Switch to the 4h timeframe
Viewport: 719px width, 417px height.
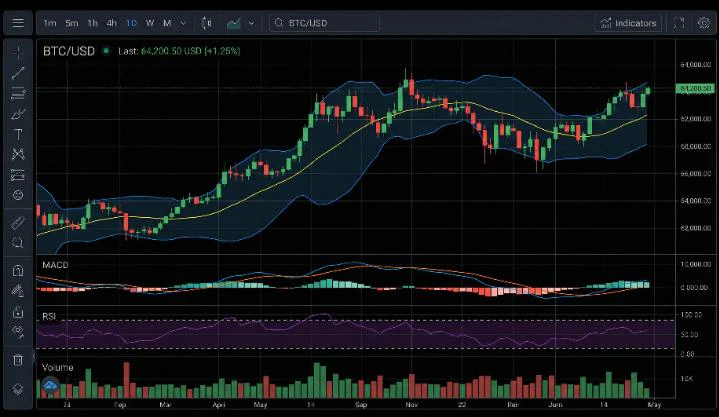click(111, 23)
